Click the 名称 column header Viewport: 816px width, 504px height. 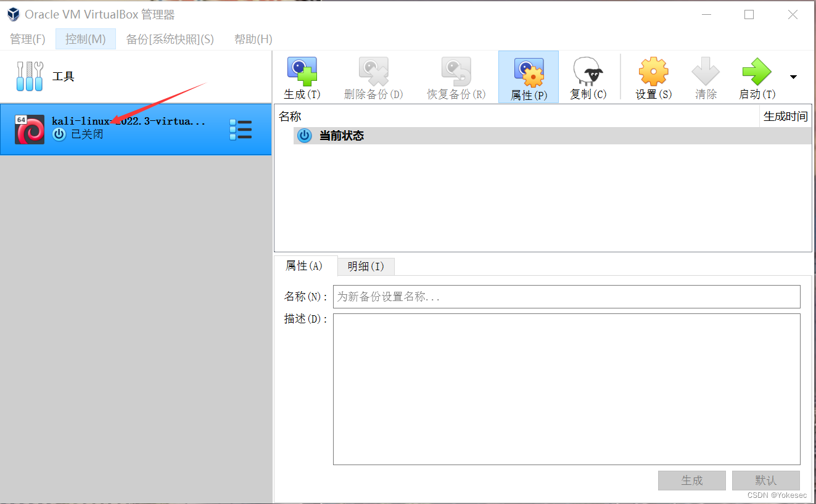coord(517,116)
